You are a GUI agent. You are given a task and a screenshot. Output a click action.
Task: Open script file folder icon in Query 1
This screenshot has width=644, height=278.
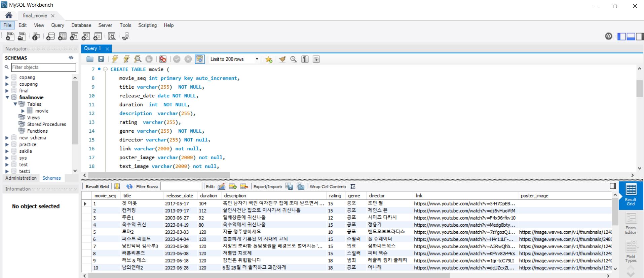90,59
